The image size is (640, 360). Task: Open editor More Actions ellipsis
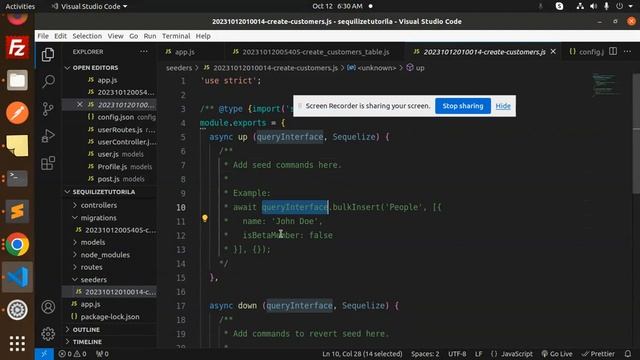pyautogui.click(x=627, y=51)
